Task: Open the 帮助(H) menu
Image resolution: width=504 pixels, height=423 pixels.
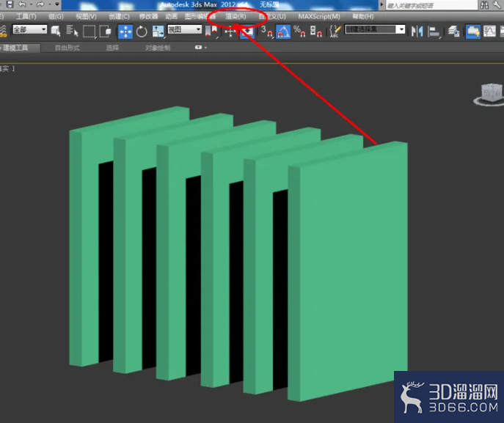Action: 362,16
